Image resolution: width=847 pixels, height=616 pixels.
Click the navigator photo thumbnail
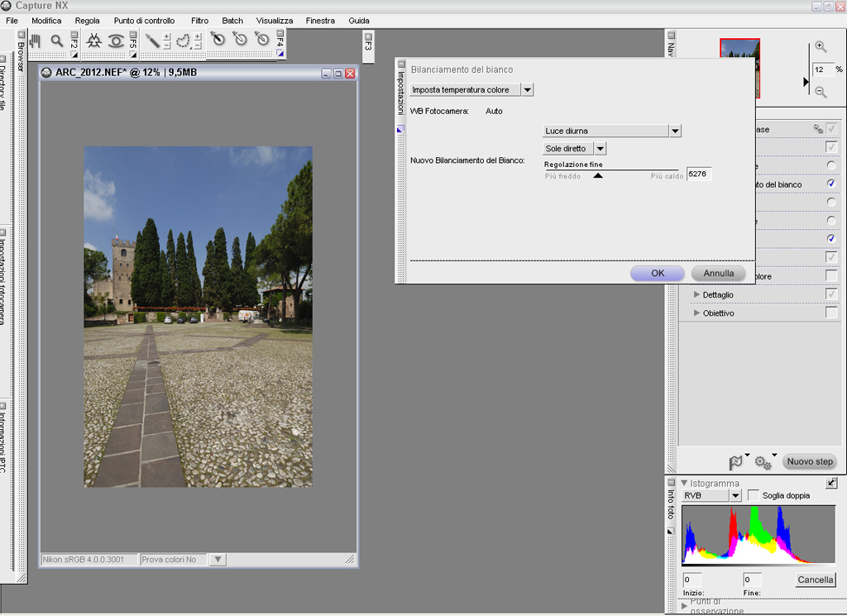(x=740, y=68)
